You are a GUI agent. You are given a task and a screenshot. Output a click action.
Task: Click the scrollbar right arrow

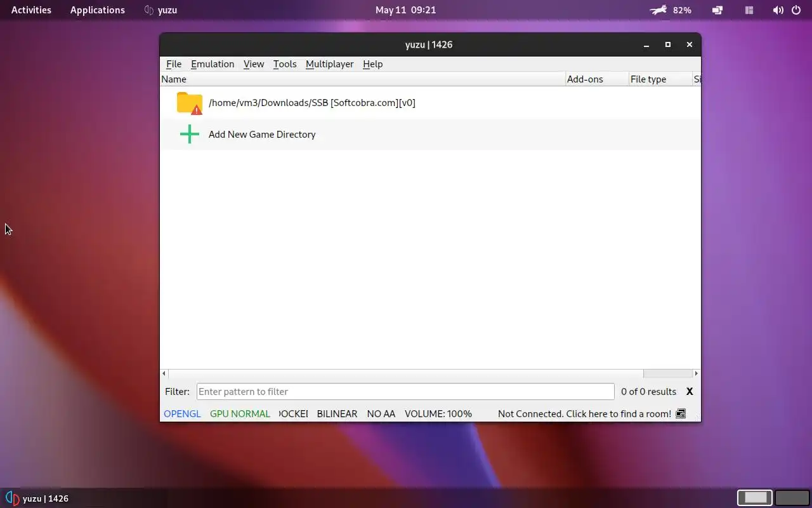(x=697, y=373)
